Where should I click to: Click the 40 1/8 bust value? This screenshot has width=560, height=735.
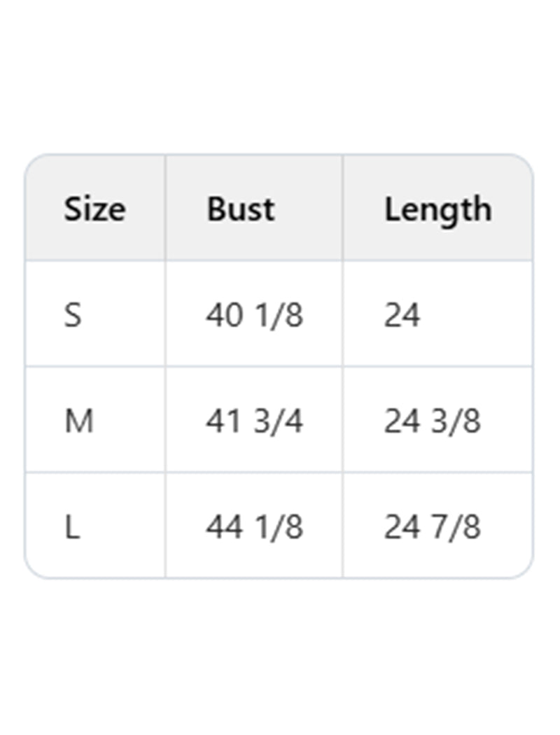click(x=254, y=315)
